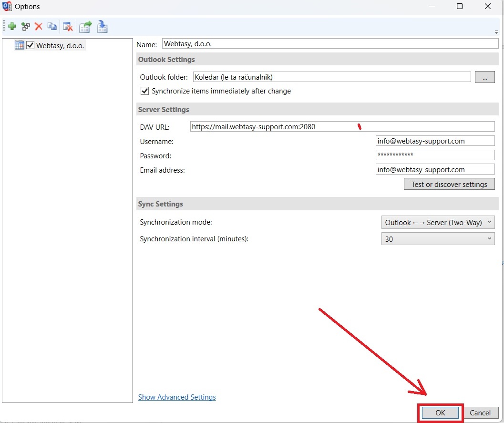
Task: Select the Webtasy, d.o.o. profile in tree
Action: [x=61, y=46]
